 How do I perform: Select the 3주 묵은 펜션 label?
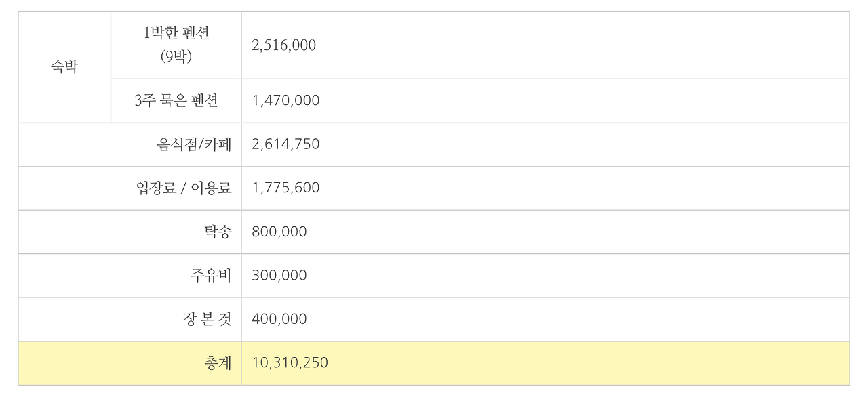click(176, 101)
